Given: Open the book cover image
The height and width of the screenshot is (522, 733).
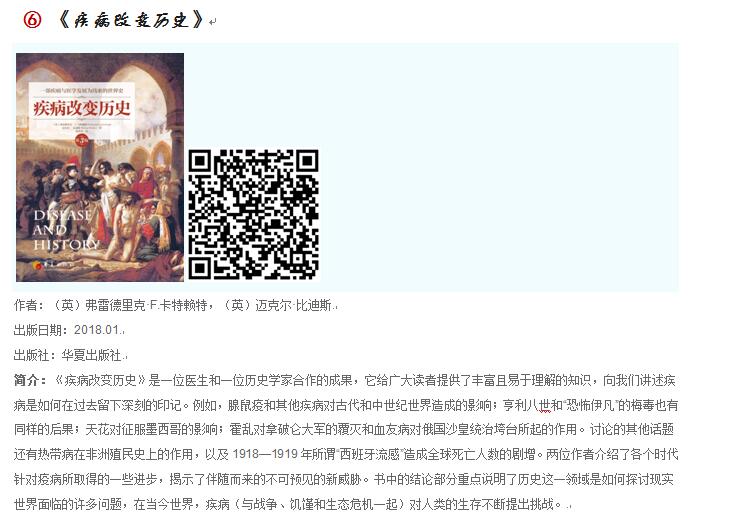Looking at the screenshot, I should [x=100, y=167].
